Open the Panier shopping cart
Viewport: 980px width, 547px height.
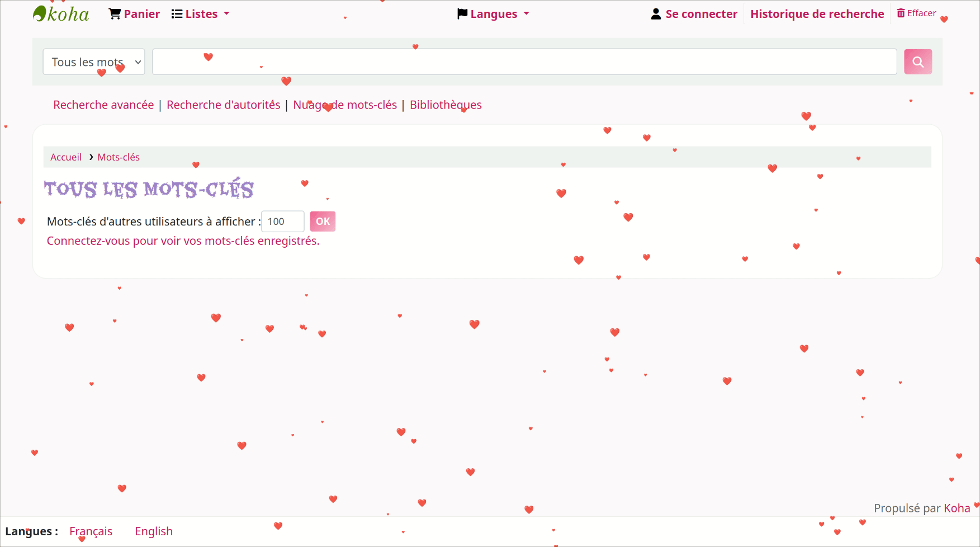[x=134, y=14]
